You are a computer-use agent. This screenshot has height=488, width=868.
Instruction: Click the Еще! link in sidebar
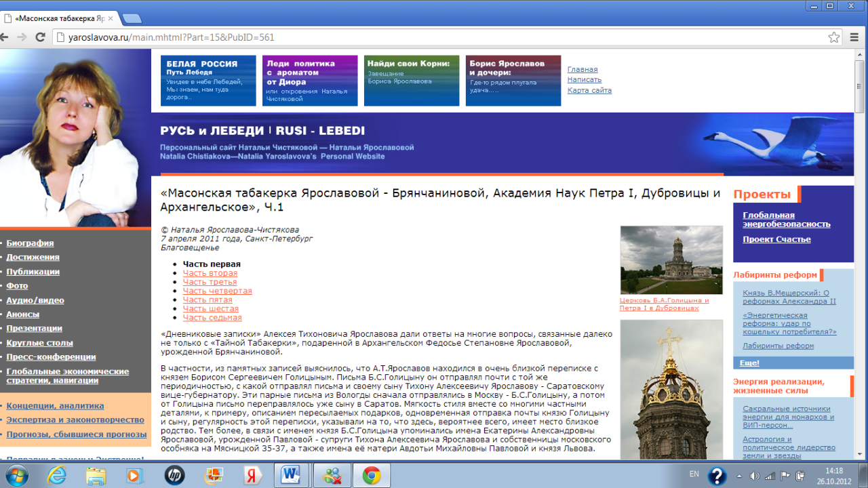click(x=749, y=363)
